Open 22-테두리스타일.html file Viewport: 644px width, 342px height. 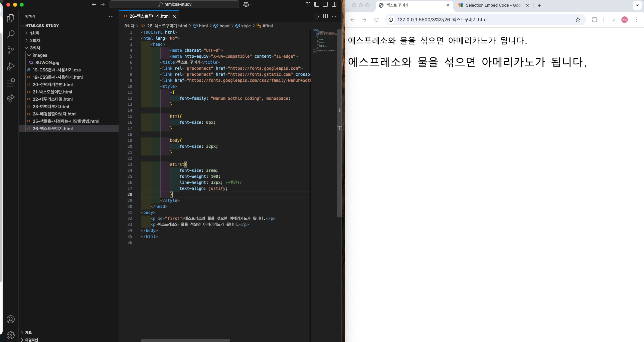pyautogui.click(x=69, y=99)
